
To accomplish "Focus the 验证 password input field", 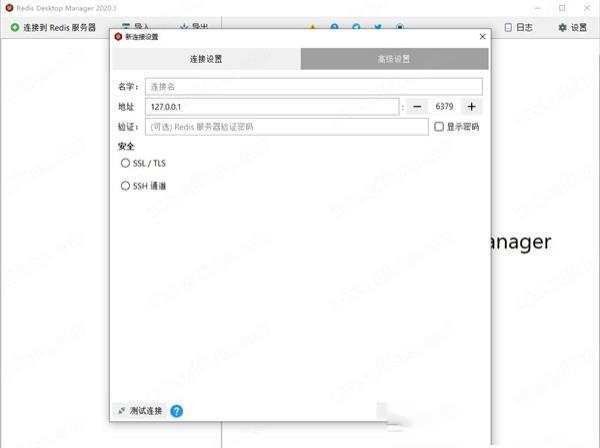I will [x=287, y=127].
